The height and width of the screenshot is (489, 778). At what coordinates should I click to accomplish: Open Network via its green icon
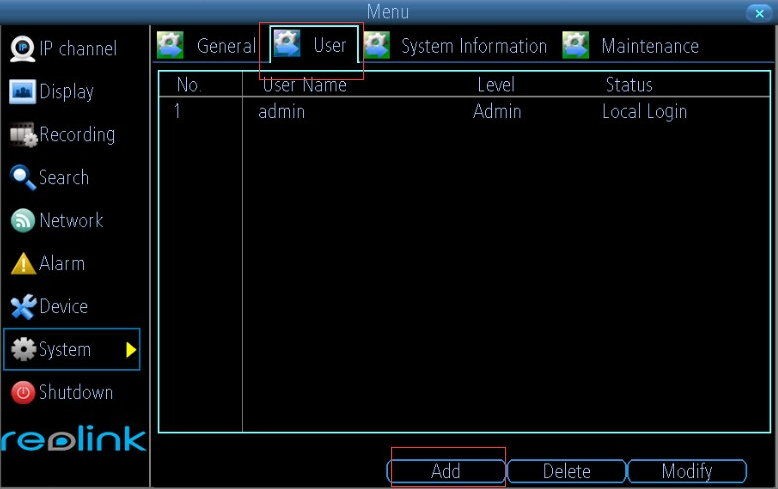22,220
